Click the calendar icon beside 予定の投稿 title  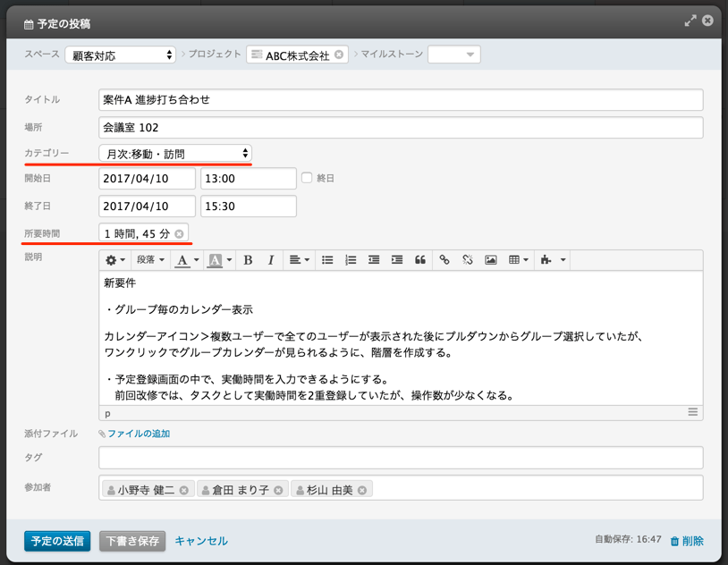tap(29, 24)
